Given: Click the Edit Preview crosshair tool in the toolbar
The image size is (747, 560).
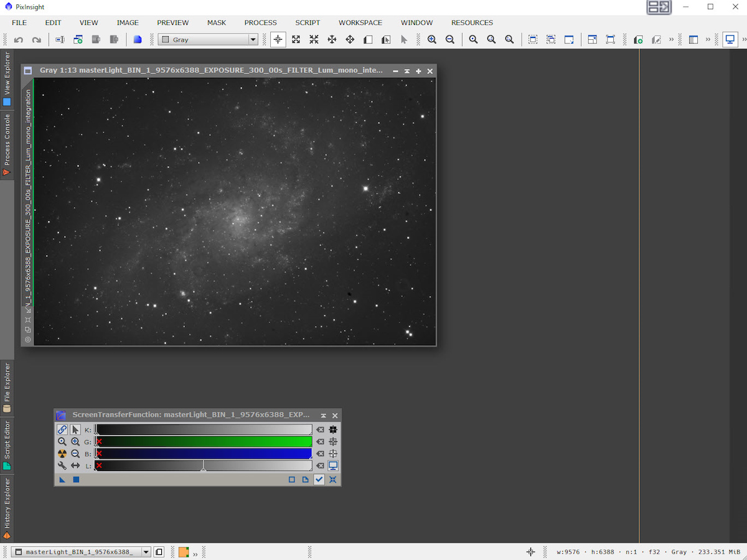Looking at the screenshot, I should (x=278, y=39).
